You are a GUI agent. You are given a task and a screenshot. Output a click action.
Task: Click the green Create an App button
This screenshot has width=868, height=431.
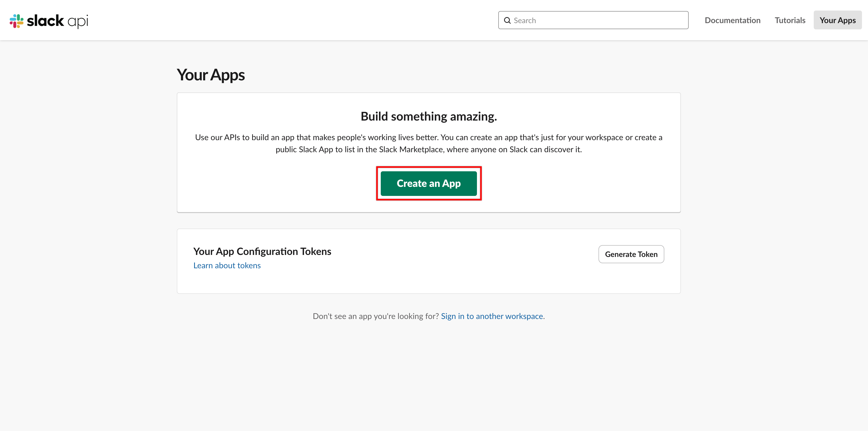[429, 183]
